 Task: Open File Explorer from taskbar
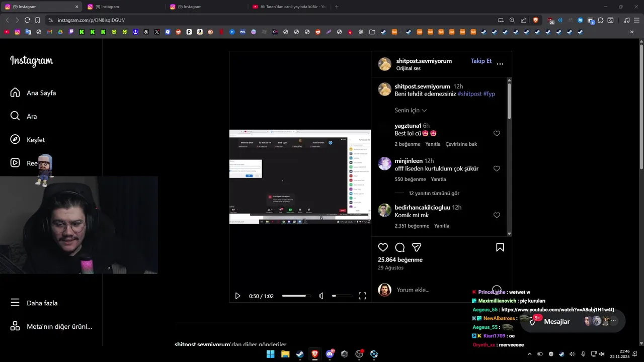pos(285,354)
